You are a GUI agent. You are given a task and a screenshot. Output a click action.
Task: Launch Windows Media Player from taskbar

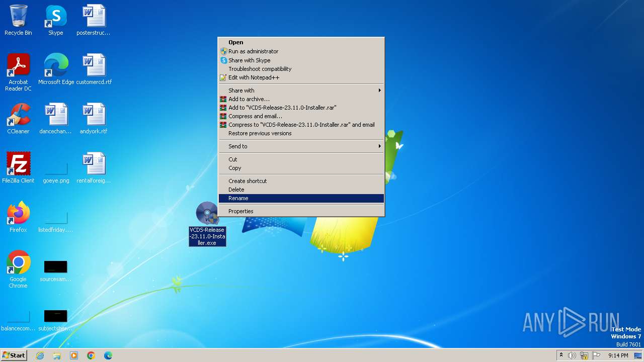tap(74, 355)
